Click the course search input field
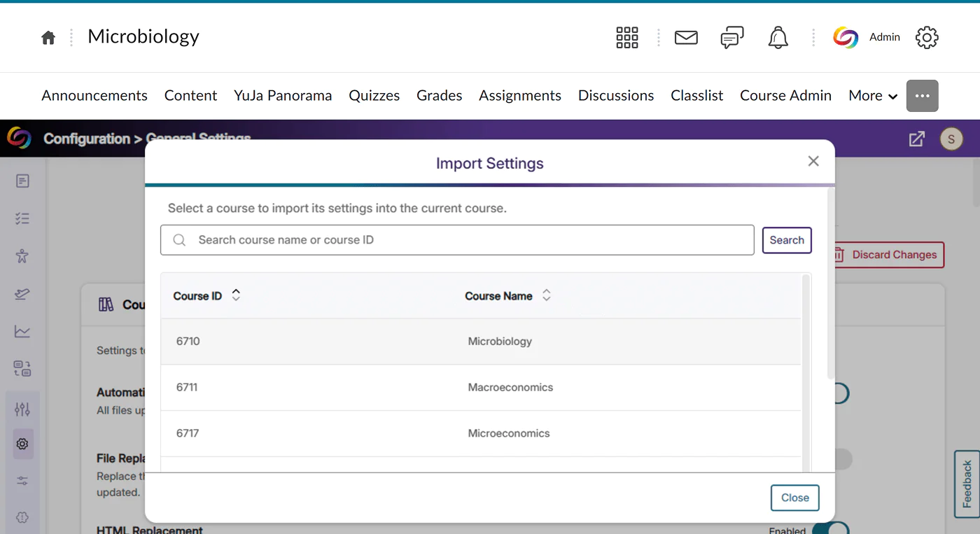 tap(462, 240)
